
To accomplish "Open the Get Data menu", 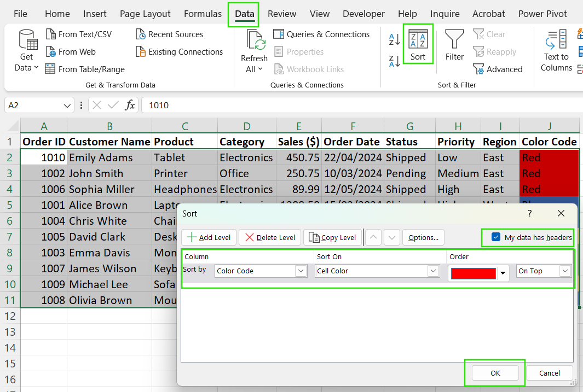I will 26,50.
